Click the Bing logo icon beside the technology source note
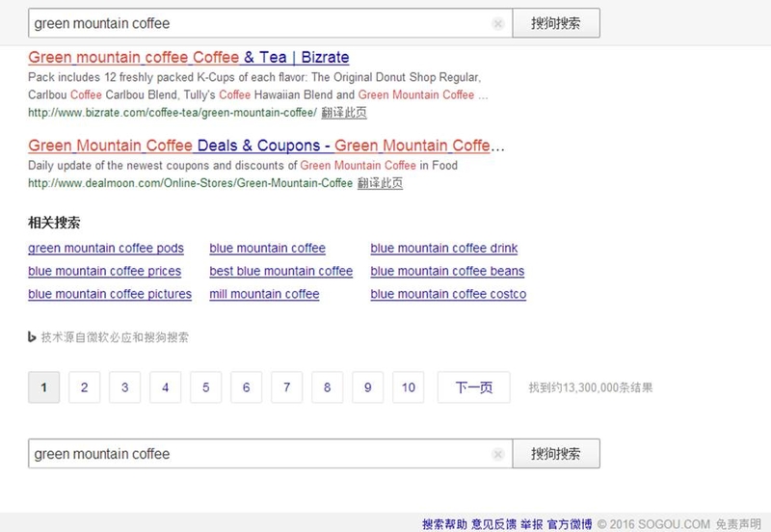Image resolution: width=771 pixels, height=532 pixels. [x=32, y=337]
